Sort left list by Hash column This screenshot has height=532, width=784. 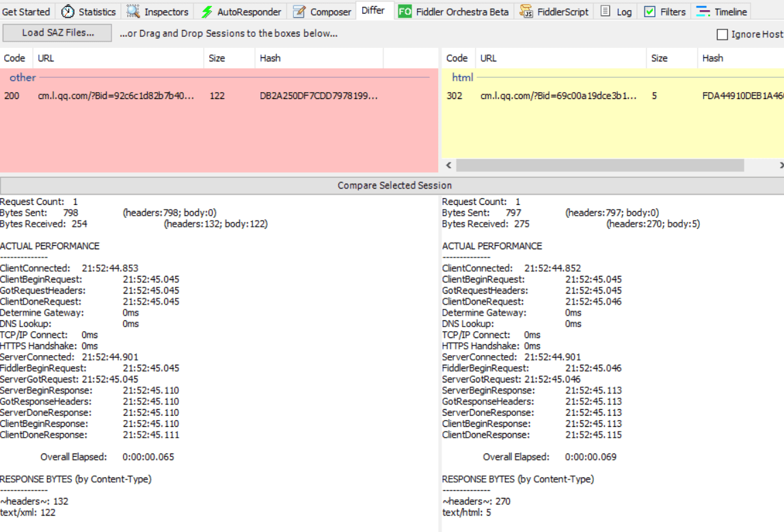[319, 58]
